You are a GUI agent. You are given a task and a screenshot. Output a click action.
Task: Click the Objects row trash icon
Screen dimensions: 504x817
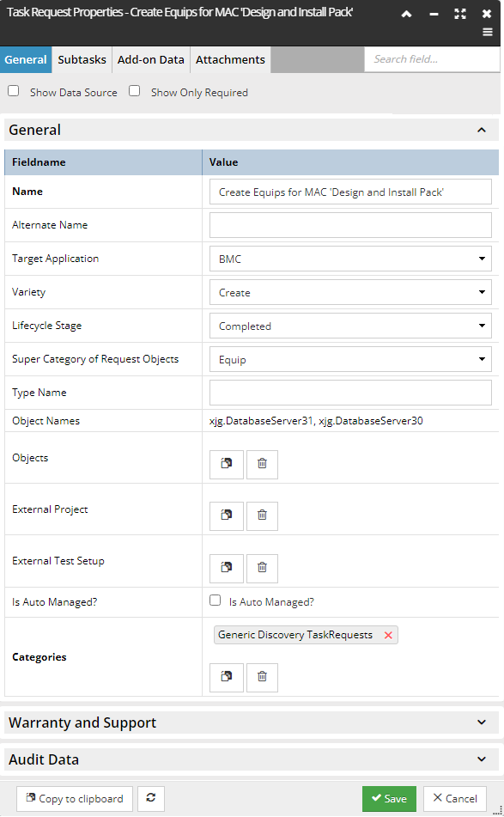(x=262, y=464)
